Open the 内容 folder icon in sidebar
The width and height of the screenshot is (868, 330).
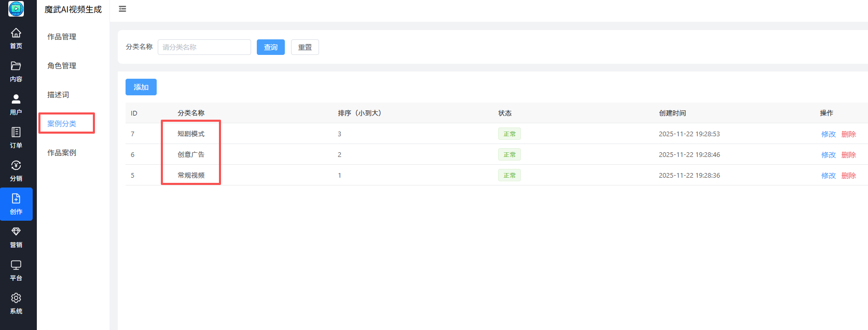[x=16, y=66]
